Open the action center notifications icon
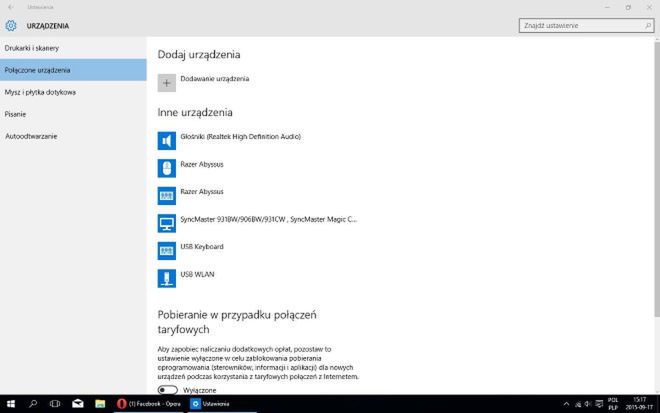This screenshot has width=660, height=413. coord(599,404)
